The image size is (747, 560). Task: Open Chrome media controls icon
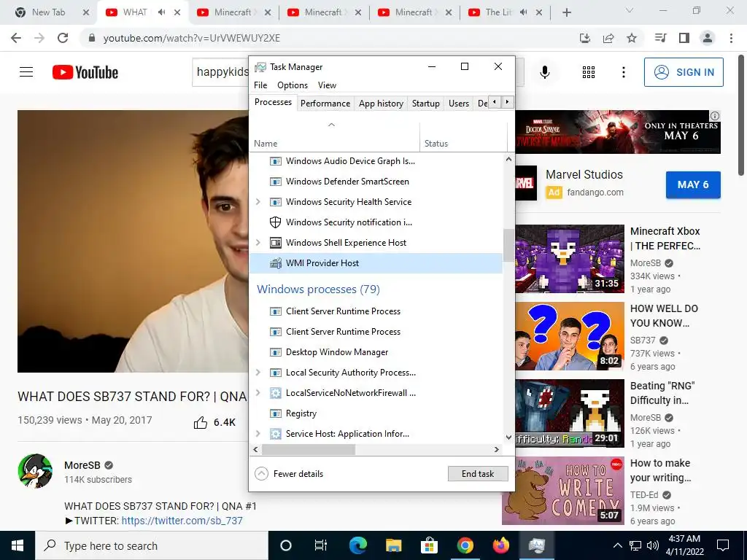click(660, 38)
